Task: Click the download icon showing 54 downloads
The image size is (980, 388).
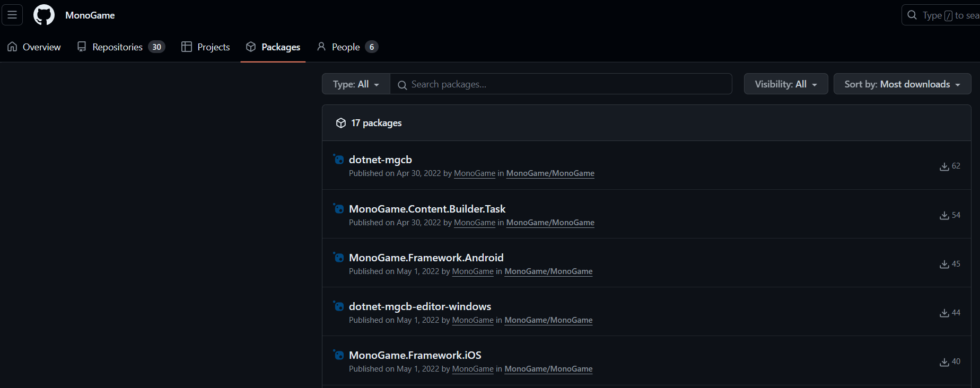Action: coord(944,216)
